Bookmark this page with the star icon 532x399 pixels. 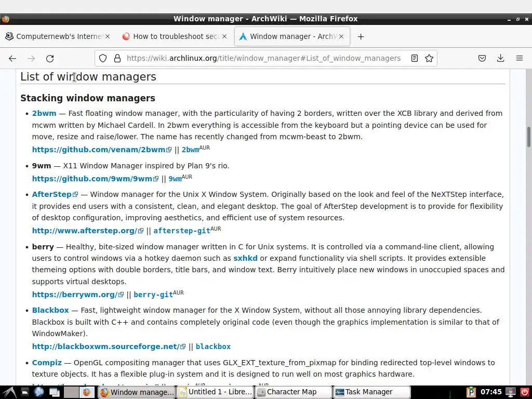click(x=429, y=58)
